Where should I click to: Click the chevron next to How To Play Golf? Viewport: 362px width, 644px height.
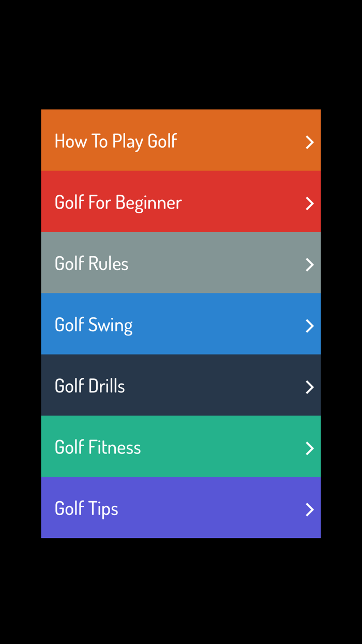click(x=310, y=142)
